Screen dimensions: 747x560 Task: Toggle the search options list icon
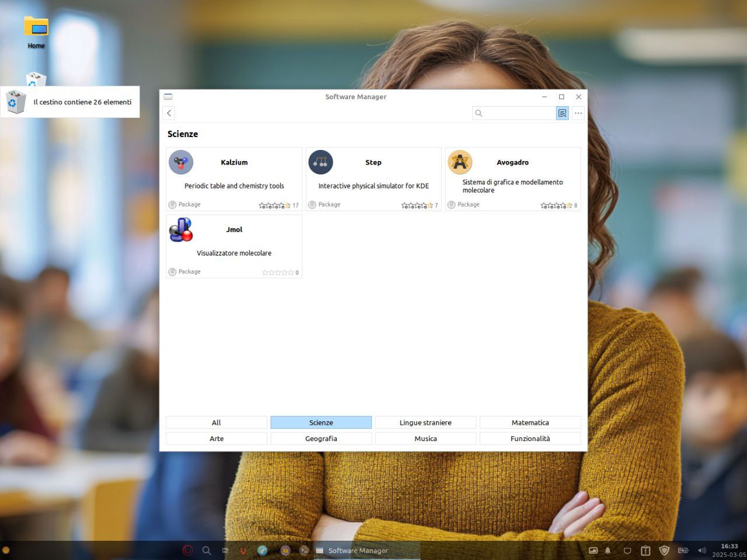click(x=562, y=113)
